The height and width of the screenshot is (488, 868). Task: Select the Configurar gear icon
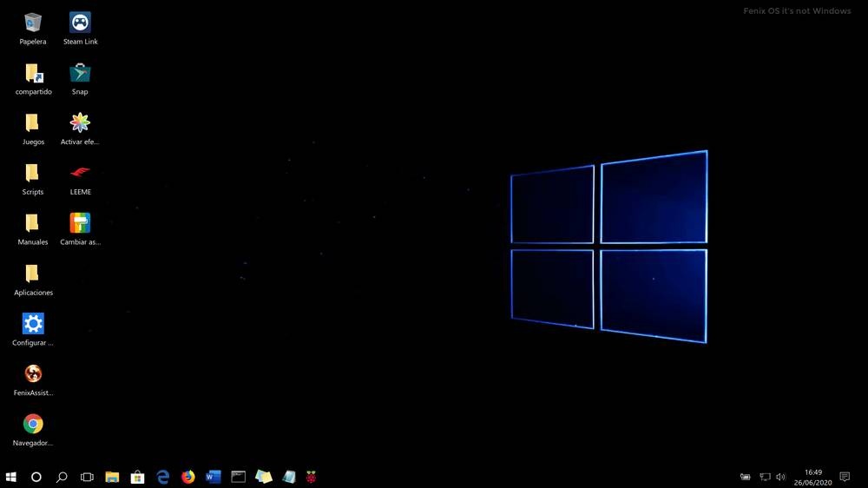point(33,324)
